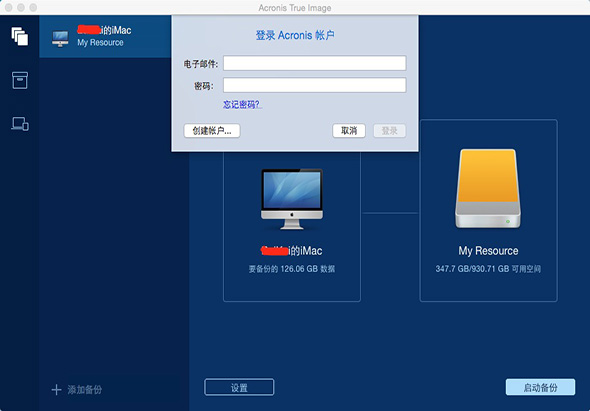Click the 要备份的 126.06 GB 数据 text

292,269
